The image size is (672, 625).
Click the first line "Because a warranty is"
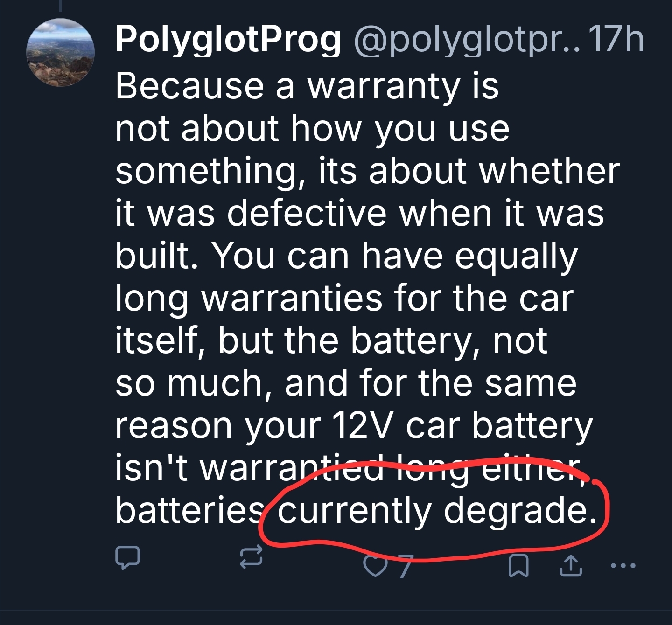pos(307,86)
